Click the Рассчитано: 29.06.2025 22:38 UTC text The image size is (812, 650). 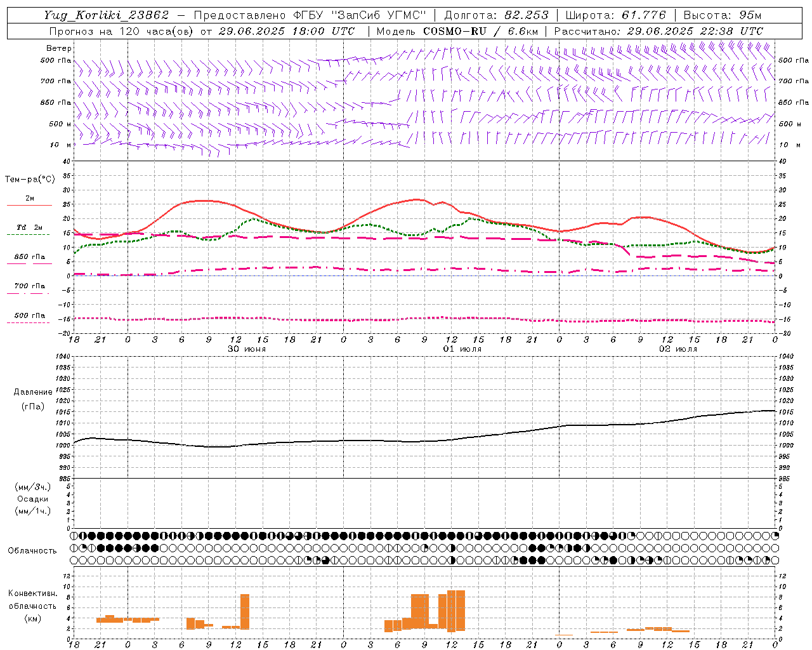tap(658, 31)
